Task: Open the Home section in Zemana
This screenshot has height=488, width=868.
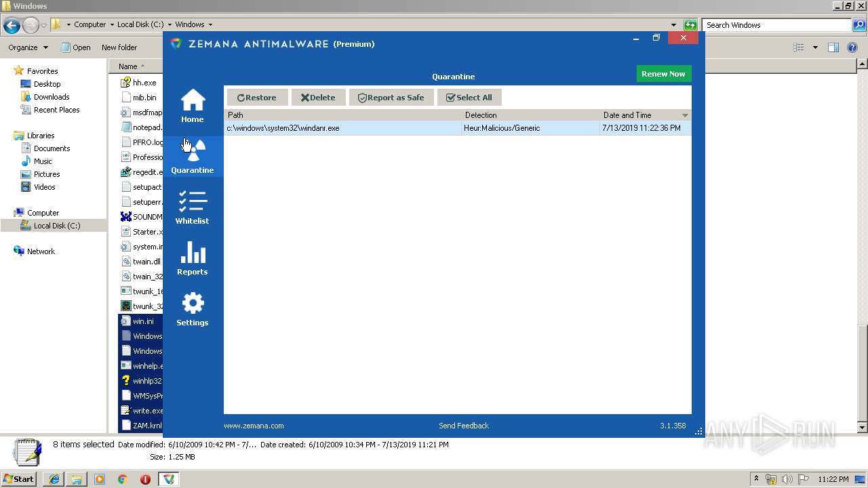Action: coord(193,106)
